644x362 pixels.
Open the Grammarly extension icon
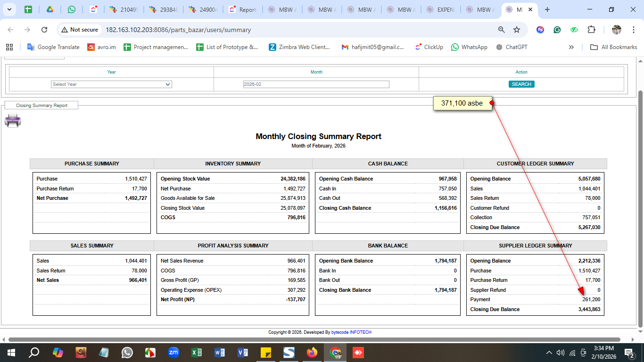point(557,30)
